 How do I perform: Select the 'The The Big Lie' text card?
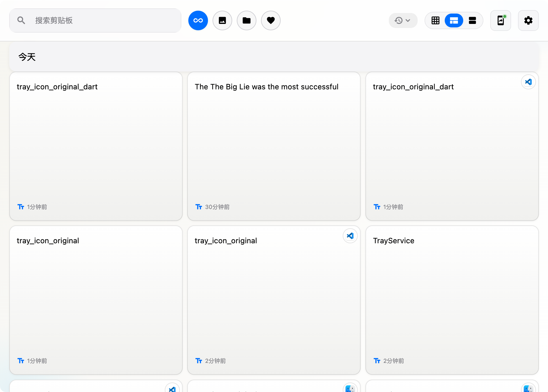[x=274, y=146]
